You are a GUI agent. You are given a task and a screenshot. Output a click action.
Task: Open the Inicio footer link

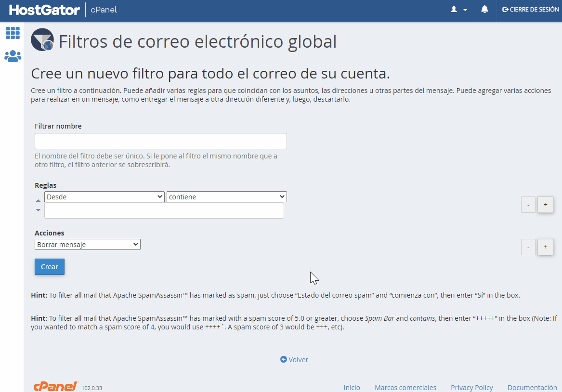352,387
